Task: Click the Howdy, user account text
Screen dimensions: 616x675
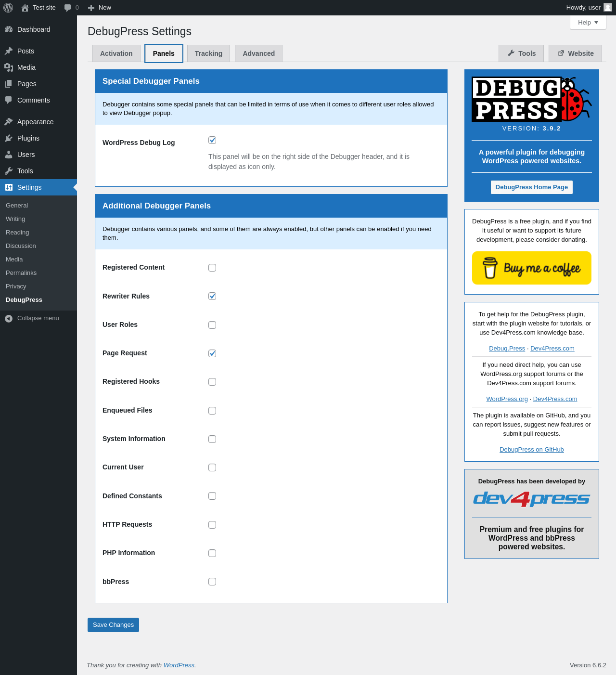Action: click(583, 8)
